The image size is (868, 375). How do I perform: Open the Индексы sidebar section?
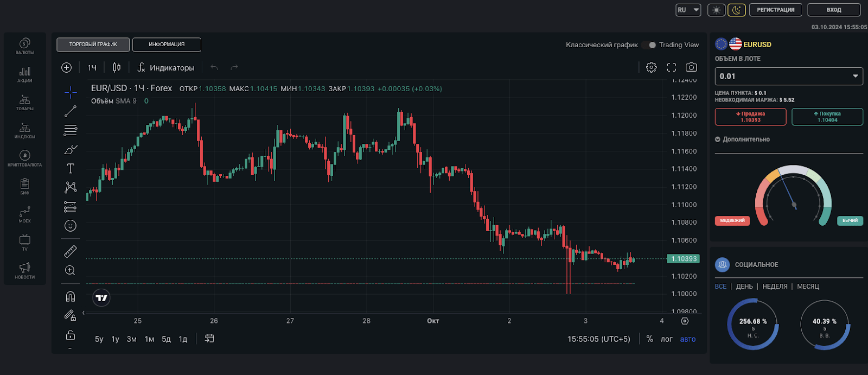coord(24,131)
